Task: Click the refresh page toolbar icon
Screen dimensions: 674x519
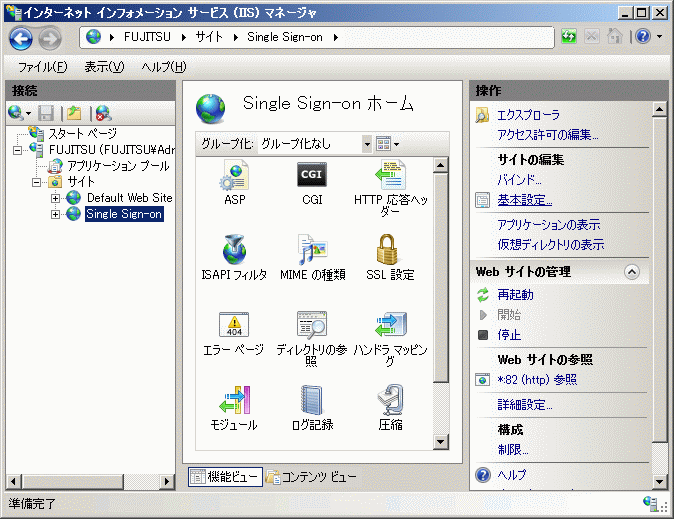Action: pyautogui.click(x=569, y=36)
